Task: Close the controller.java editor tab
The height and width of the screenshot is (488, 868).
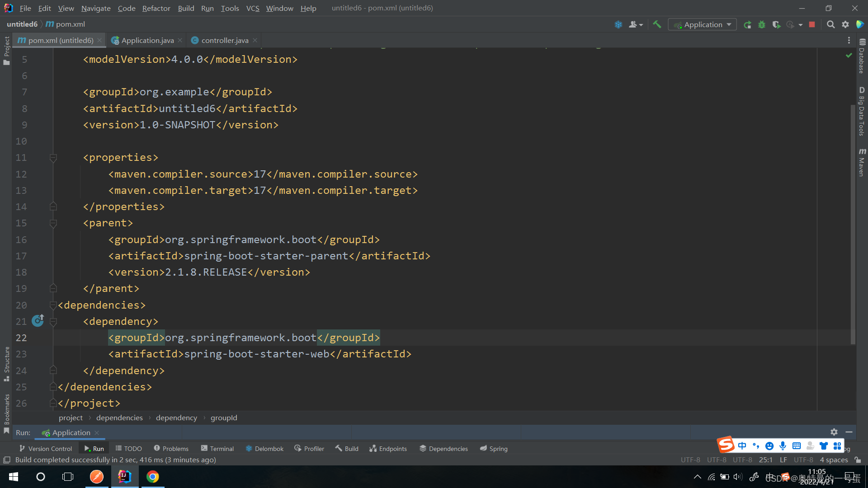Action: 255,40
